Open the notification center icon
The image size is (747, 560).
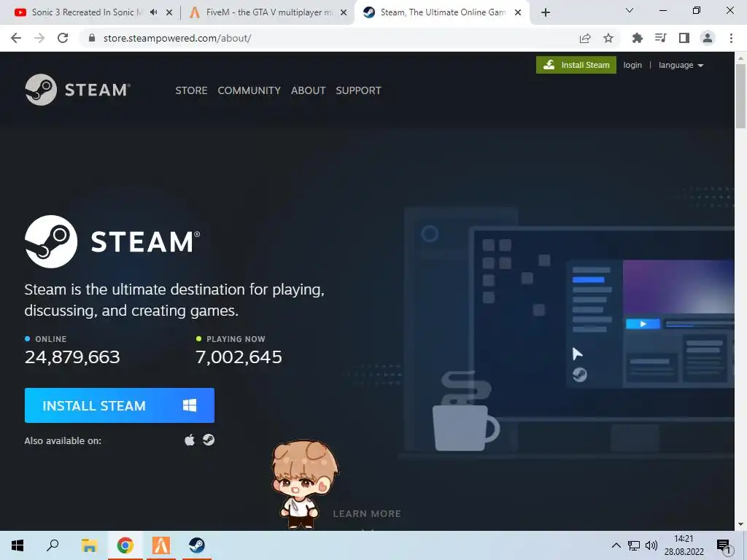[x=724, y=545]
